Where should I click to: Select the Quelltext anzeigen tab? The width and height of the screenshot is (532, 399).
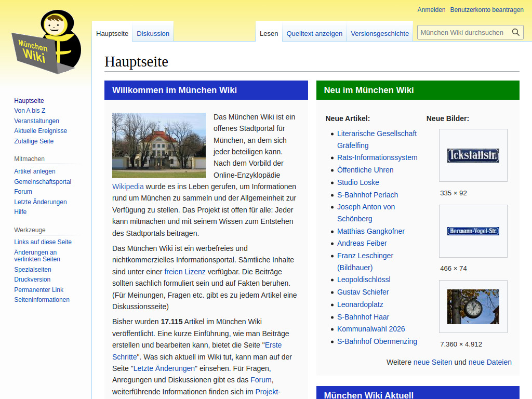point(314,33)
